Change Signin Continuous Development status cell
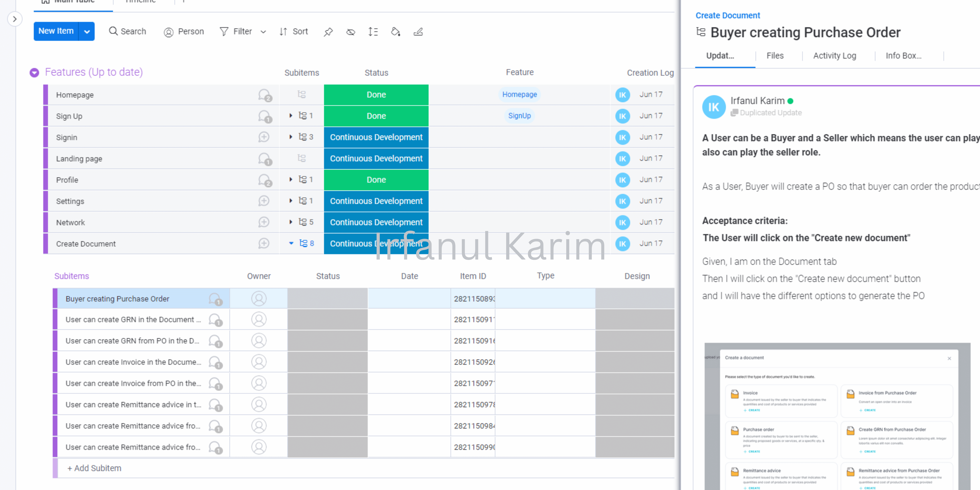 (x=376, y=137)
